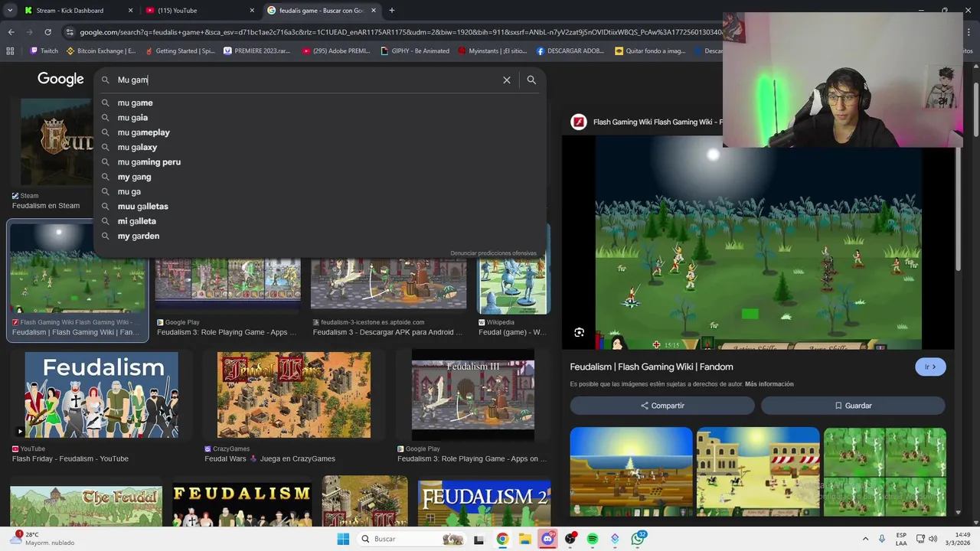
Task: Choose the "mu gaming peru" suggestion
Action: [320, 162]
